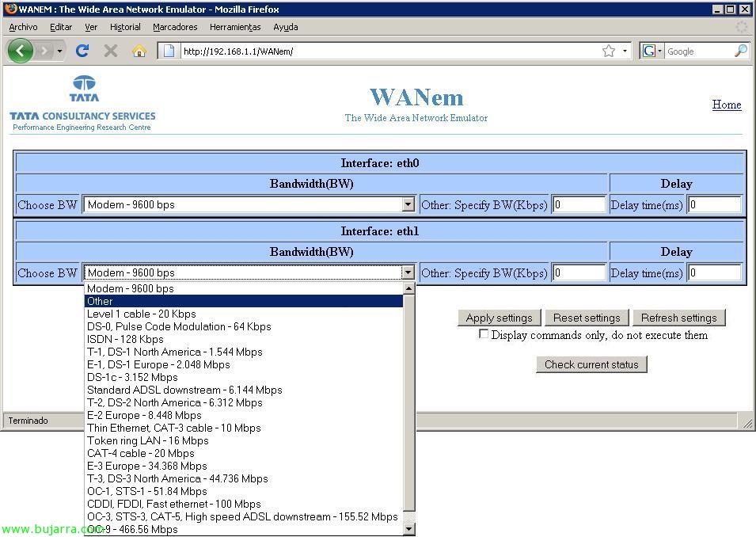756x537 pixels.
Task: Reload the page with the refresh icon
Action: tap(82, 51)
